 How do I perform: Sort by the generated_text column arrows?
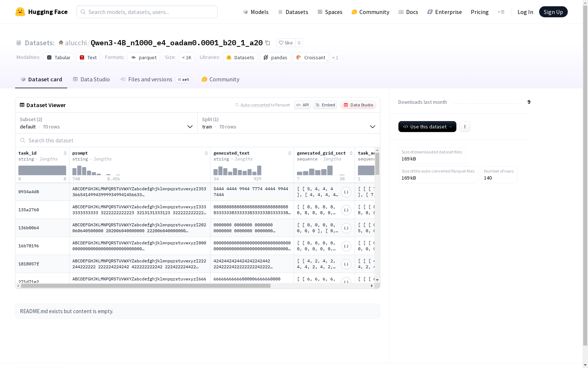290,153
